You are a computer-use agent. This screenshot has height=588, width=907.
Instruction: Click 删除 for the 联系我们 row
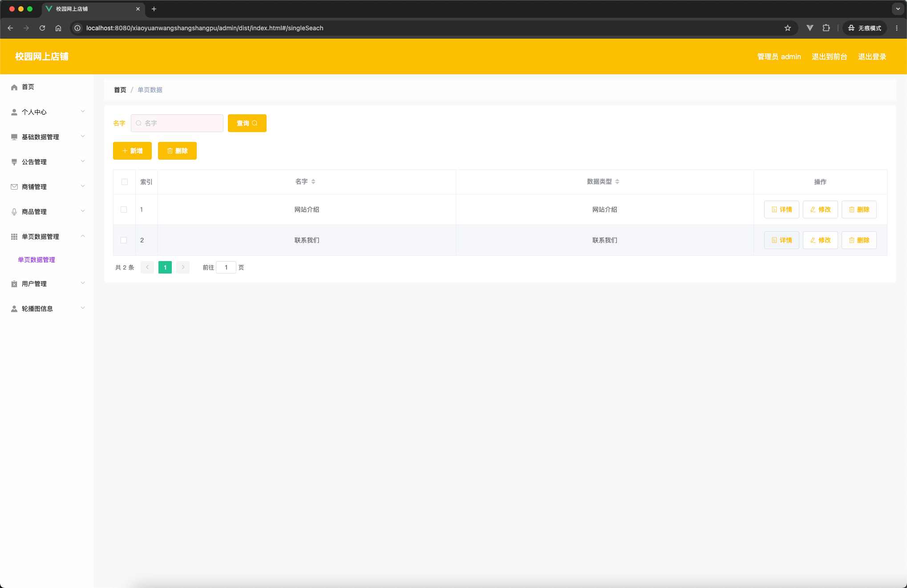(x=859, y=240)
